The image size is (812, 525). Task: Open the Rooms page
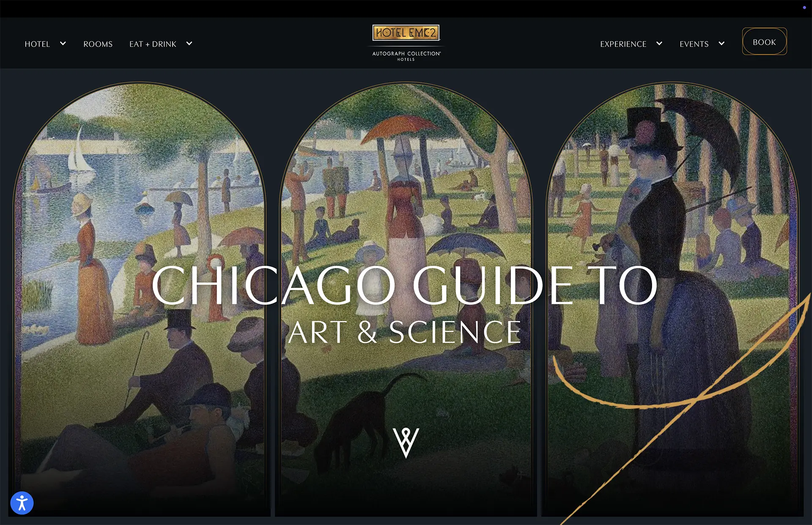pos(98,44)
